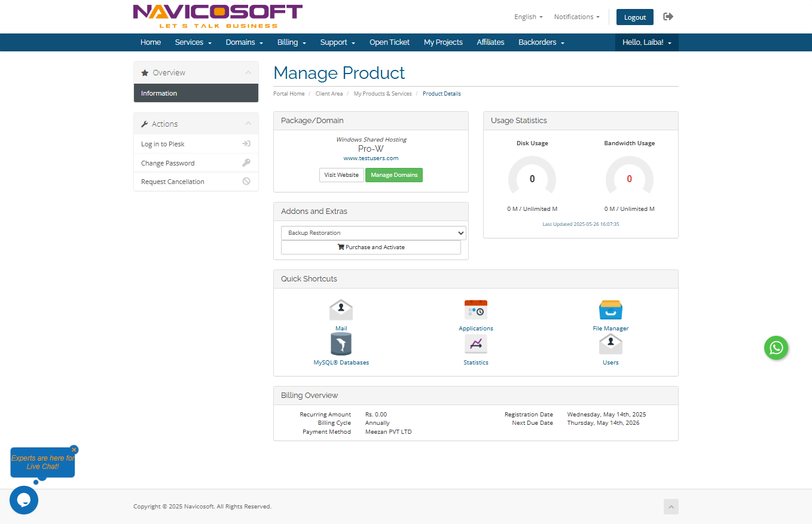Go to My Projects in navigation bar
Viewport: 812px width, 524px height.
(443, 42)
